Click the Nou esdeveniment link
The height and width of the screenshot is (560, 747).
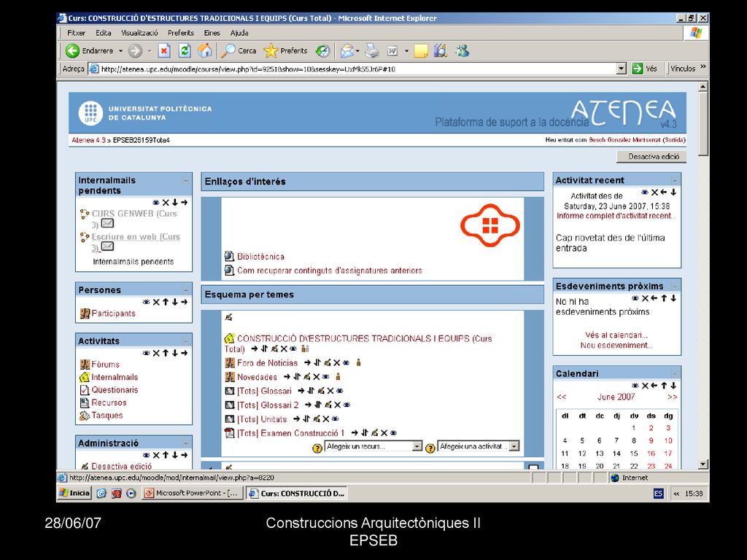point(616,345)
